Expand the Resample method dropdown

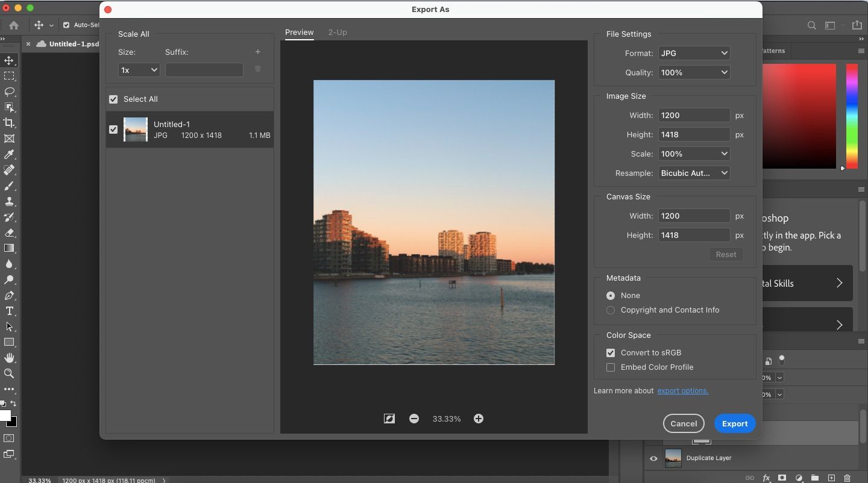click(694, 173)
